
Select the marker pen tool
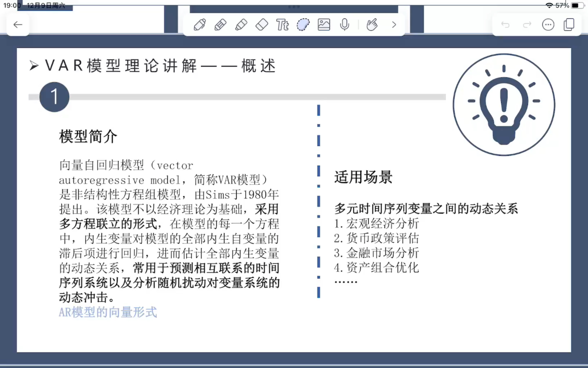point(220,25)
